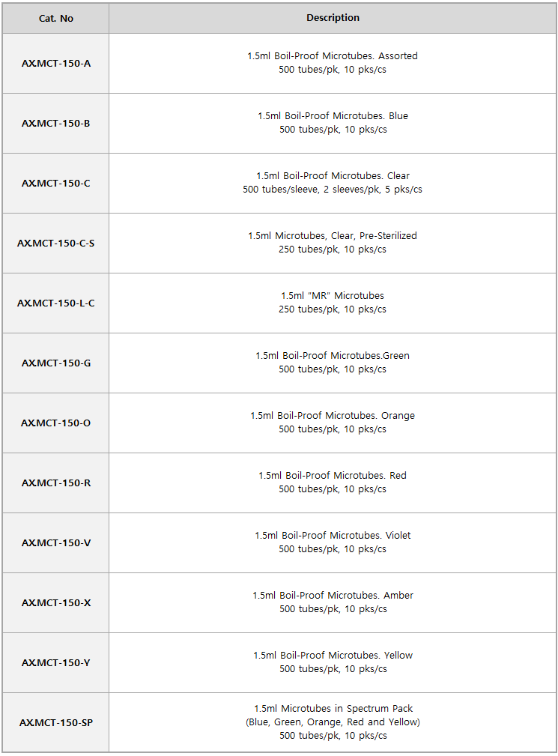Screen dimensions: 558x756
Task: Select catalog number AXMCT-150-Y
Action: (x=56, y=662)
